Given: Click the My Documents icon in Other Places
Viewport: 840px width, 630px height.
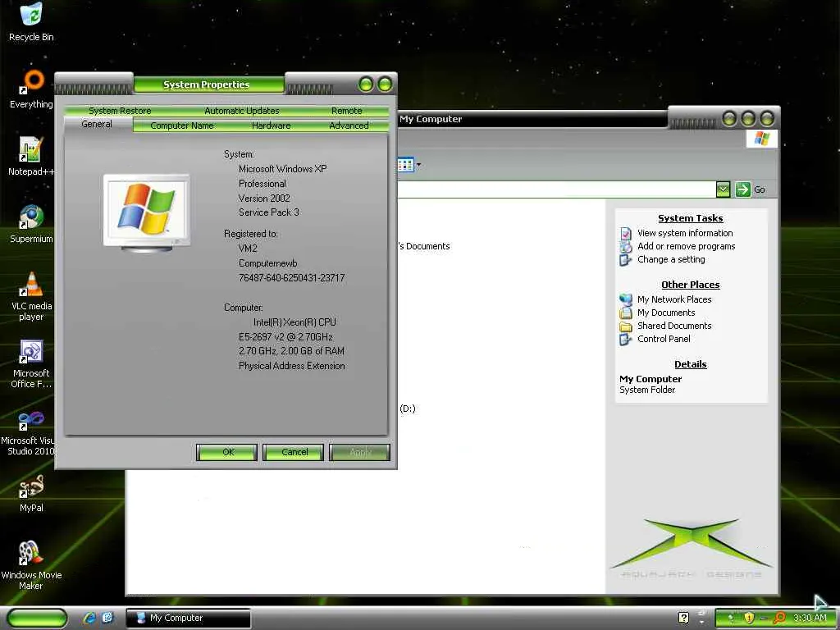Looking at the screenshot, I should (x=626, y=313).
